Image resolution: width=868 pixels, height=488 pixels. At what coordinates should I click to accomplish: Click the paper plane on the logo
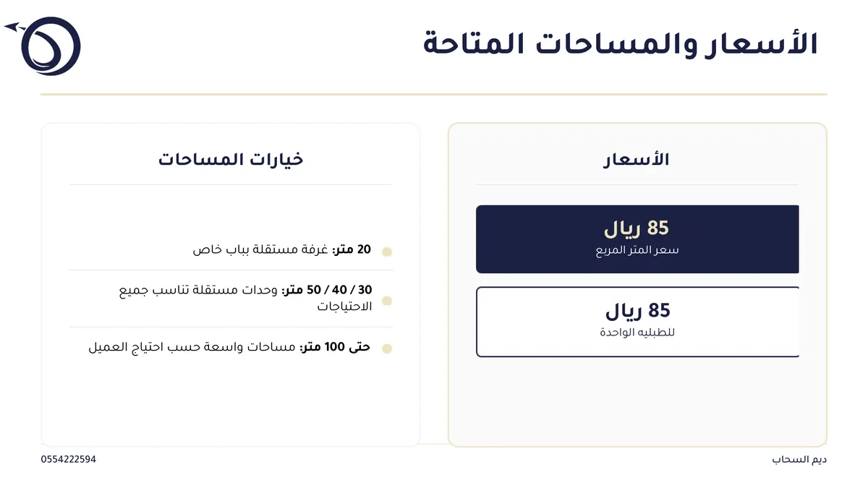(15, 28)
